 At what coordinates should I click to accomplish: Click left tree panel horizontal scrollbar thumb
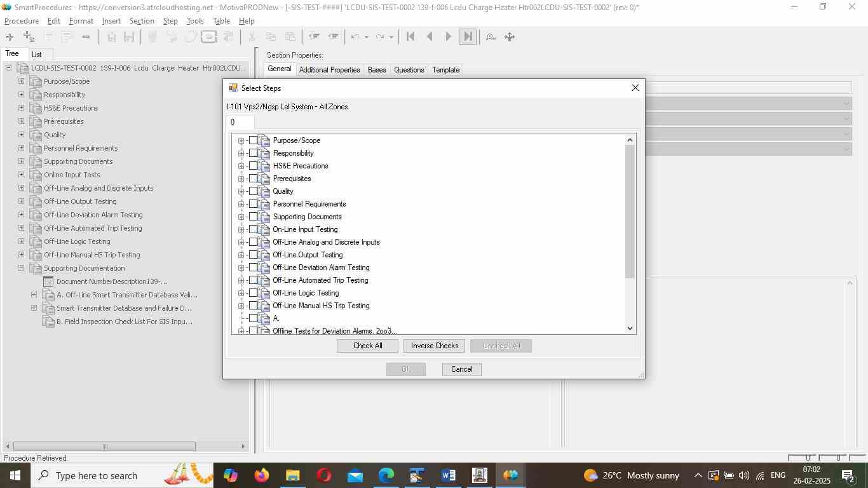(x=104, y=447)
